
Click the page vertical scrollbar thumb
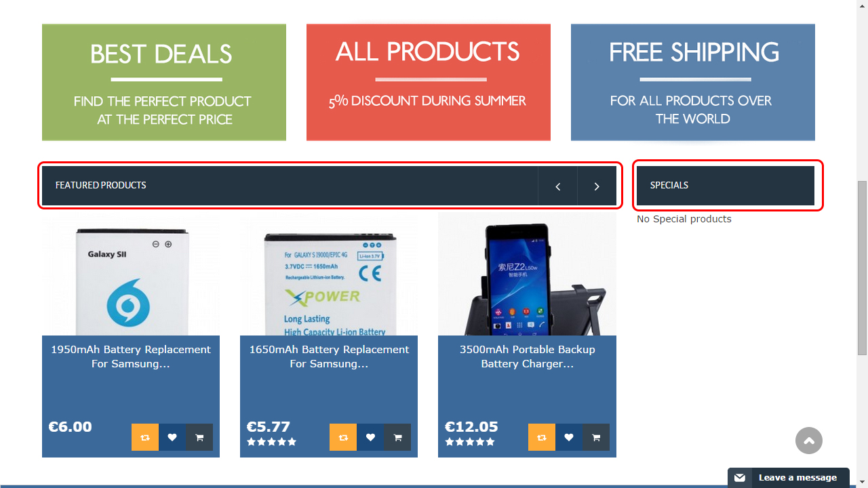click(x=862, y=268)
